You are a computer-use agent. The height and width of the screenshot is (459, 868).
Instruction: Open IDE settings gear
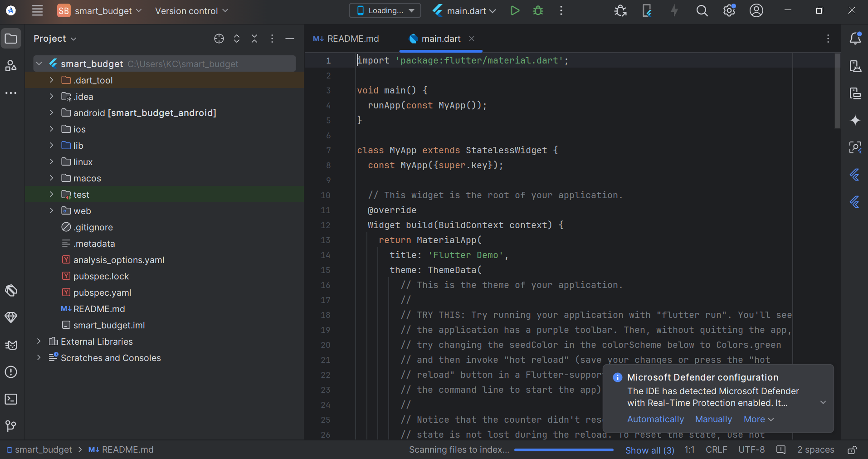[x=729, y=11]
